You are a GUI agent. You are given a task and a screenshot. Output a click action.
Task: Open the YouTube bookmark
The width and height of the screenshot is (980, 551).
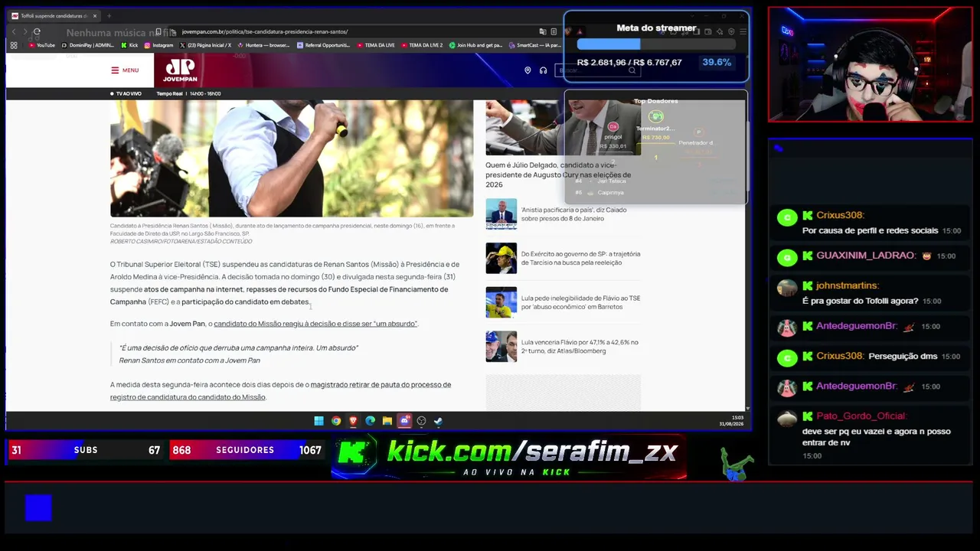point(42,45)
